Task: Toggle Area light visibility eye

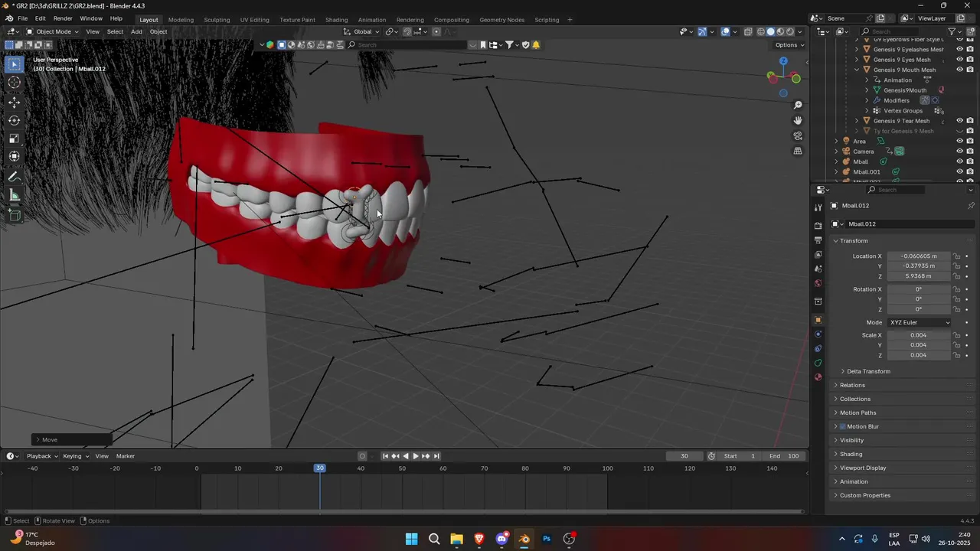Action: tap(959, 141)
